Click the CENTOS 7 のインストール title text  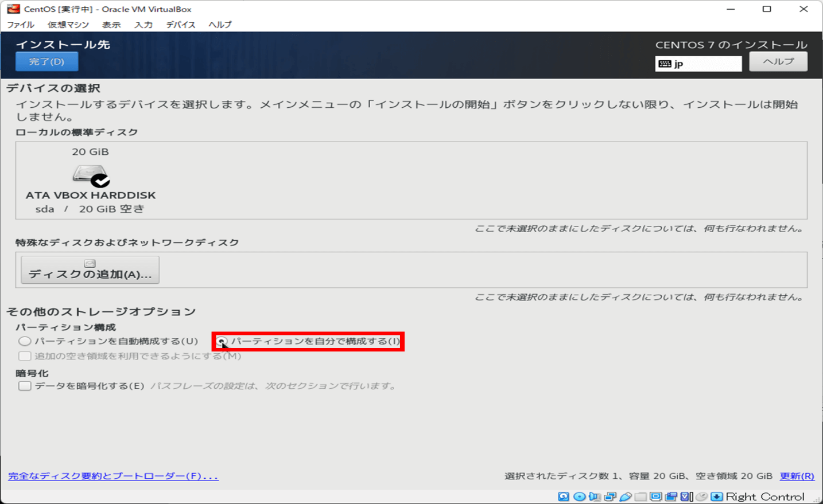point(731,45)
